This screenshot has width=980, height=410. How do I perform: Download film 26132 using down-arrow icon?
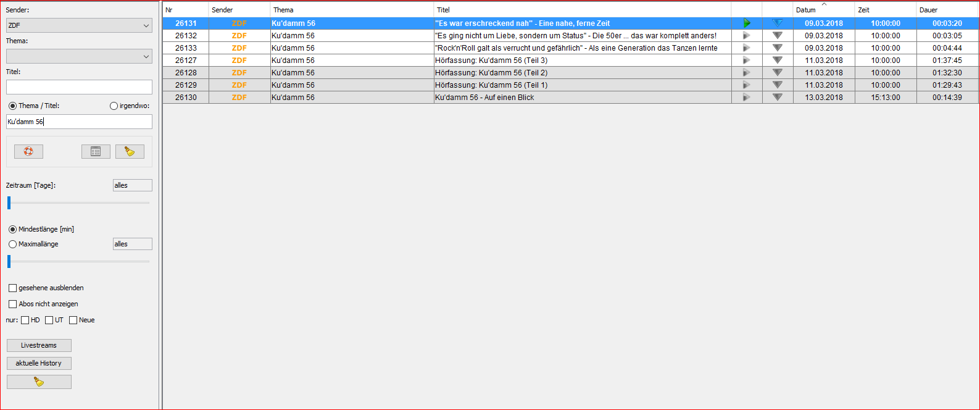coord(778,36)
